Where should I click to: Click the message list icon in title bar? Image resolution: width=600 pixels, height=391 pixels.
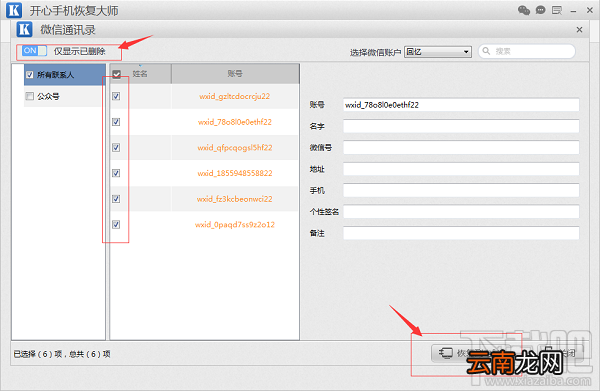coord(557,10)
